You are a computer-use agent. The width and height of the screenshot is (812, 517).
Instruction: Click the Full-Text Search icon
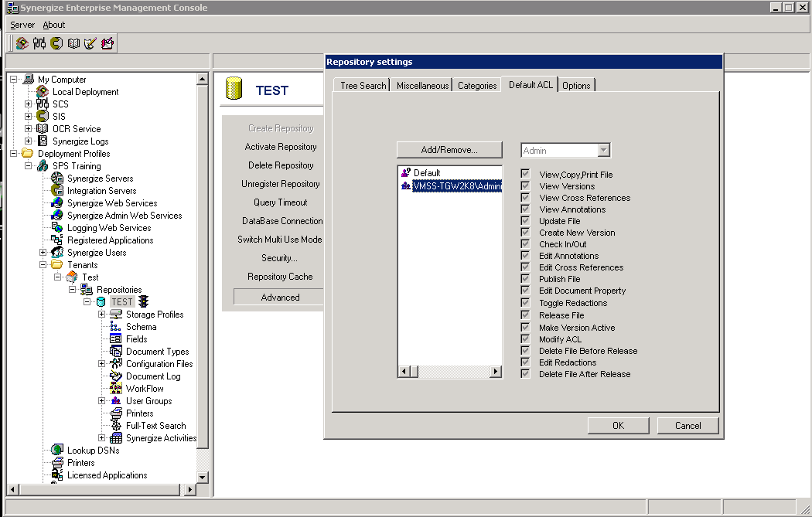click(116, 425)
